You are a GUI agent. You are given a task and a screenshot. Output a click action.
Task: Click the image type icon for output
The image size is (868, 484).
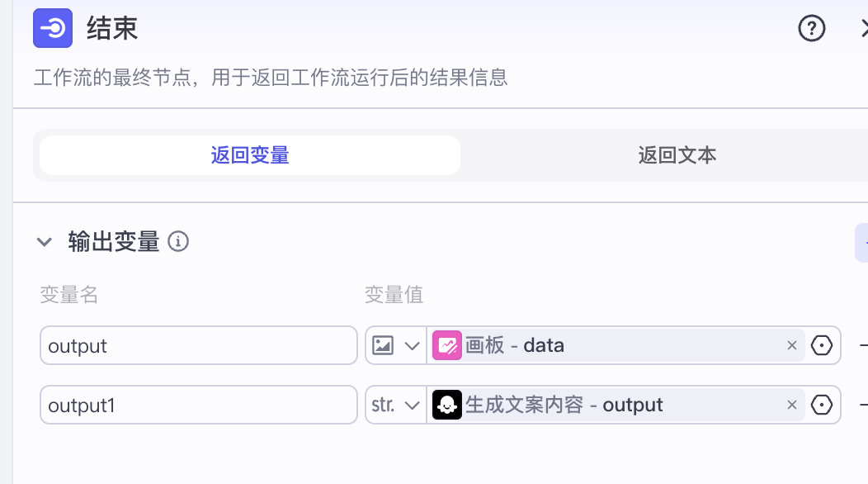383,345
